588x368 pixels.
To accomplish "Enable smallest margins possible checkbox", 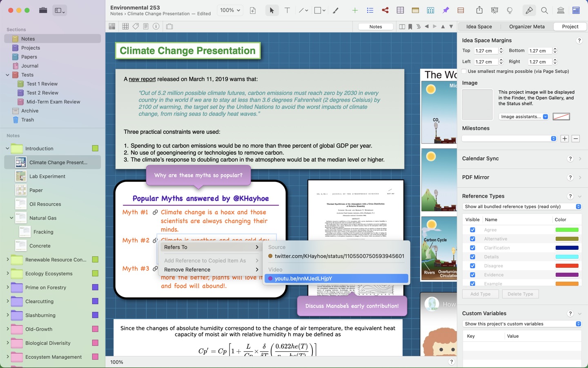I will pos(464,72).
